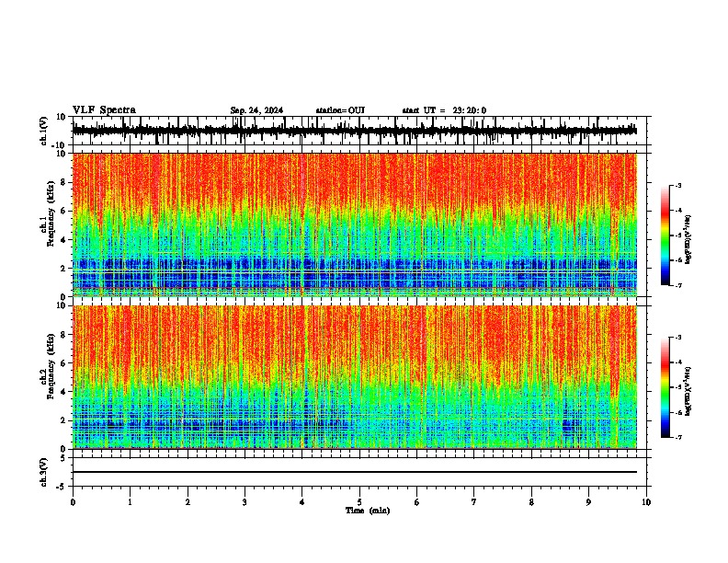728x563 pixels.
Task: Click time axis tick label "9"
Action: tap(588, 502)
